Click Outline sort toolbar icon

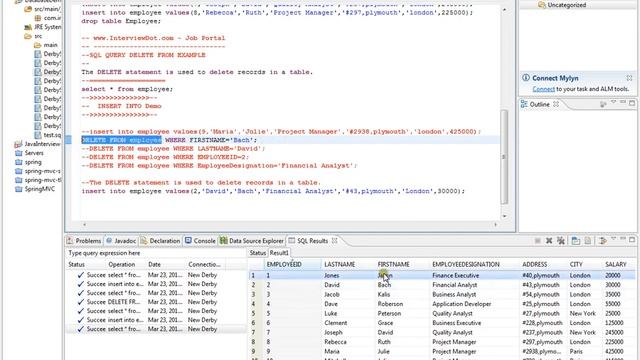pos(603,104)
